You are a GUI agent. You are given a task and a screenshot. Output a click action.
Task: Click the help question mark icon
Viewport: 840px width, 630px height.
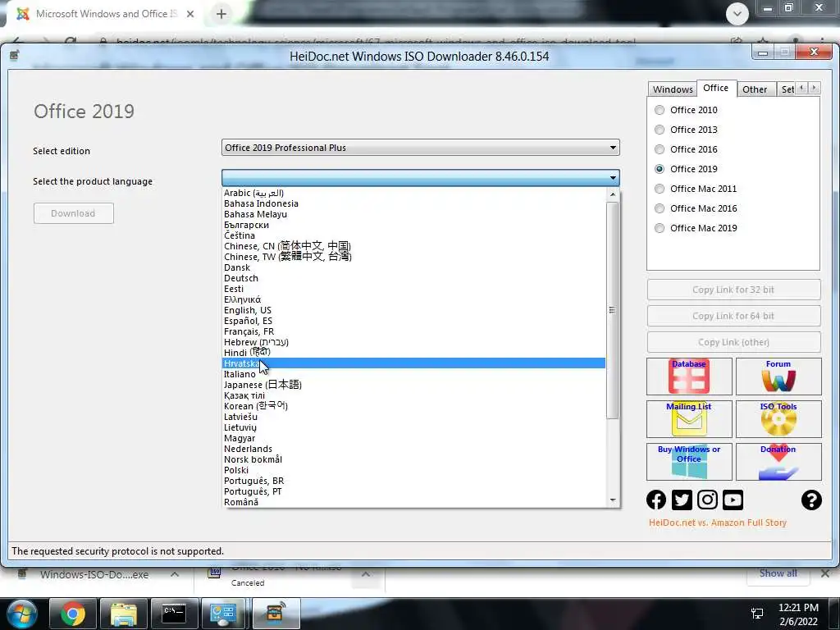811,500
